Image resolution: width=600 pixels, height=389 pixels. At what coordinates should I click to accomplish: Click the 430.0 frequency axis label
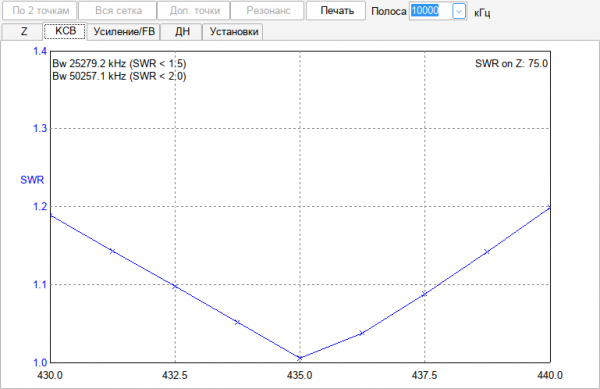[x=50, y=376]
